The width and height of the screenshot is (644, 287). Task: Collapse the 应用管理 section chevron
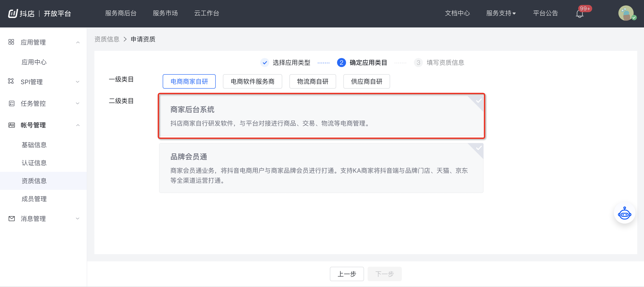click(78, 42)
